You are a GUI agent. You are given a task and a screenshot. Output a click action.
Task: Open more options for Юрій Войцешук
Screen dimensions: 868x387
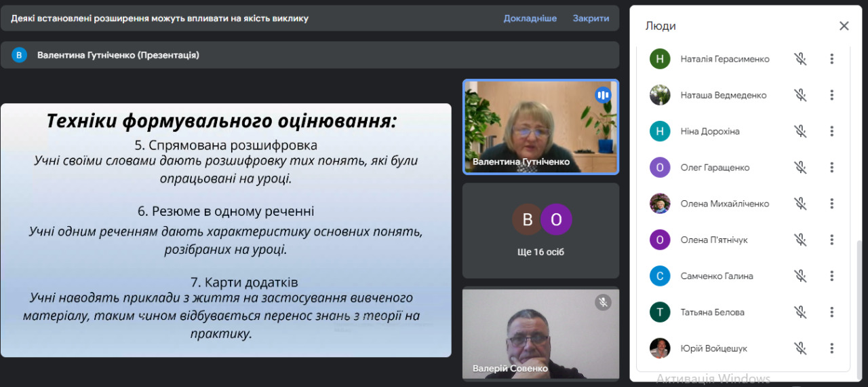click(831, 348)
